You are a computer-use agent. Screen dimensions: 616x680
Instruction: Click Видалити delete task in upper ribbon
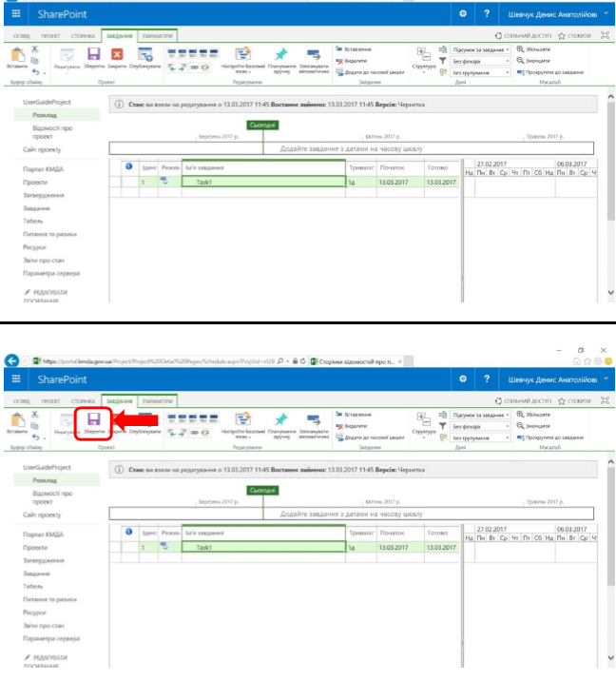coord(357,60)
